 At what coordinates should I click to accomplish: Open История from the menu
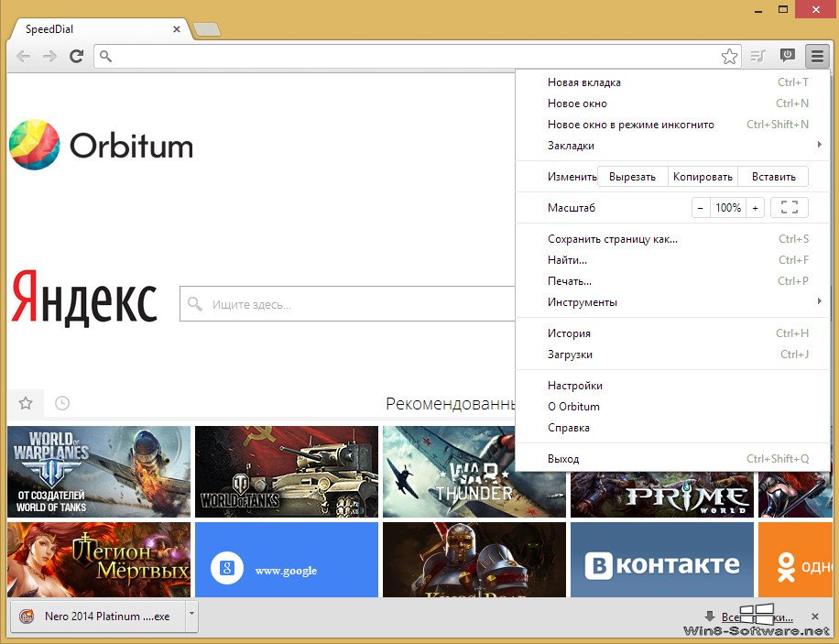pyautogui.click(x=672, y=333)
